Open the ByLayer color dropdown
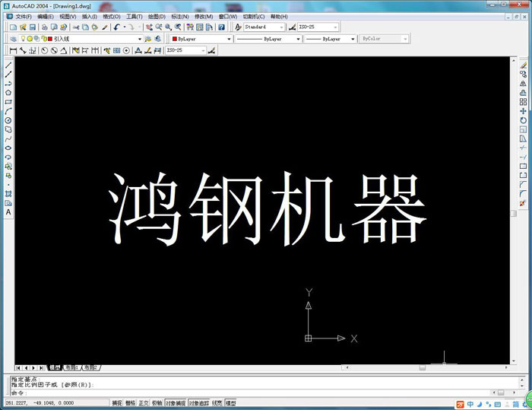Viewport: 532px width, 410px height. point(229,39)
